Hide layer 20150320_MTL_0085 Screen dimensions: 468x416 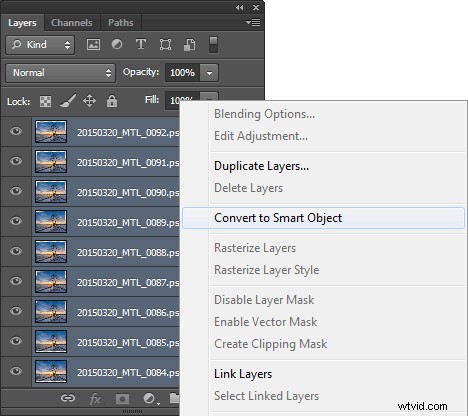tap(16, 341)
